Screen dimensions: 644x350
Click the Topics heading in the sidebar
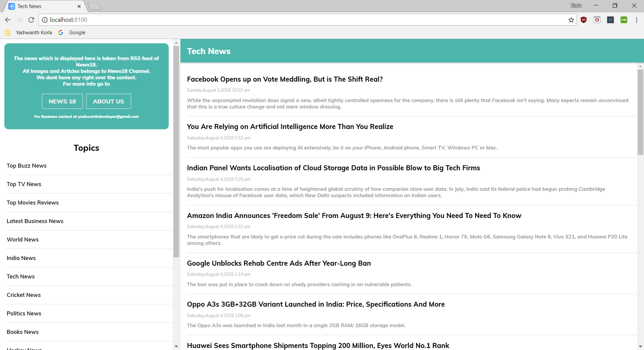click(x=87, y=148)
